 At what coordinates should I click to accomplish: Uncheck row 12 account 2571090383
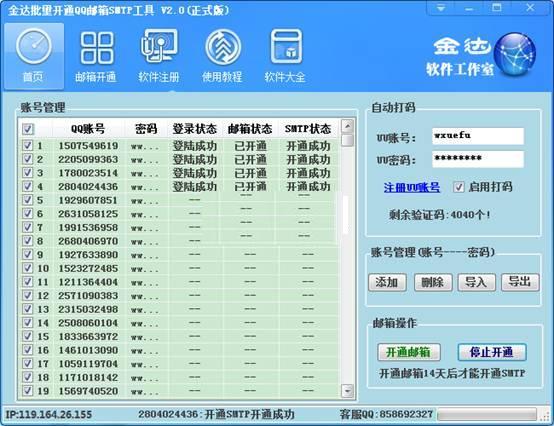click(x=28, y=295)
